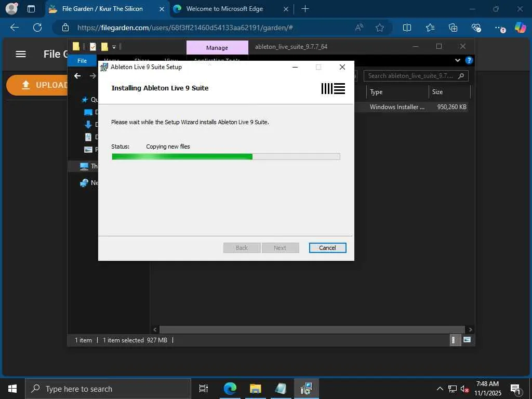Click the installation progress bar
The height and width of the screenshot is (399, 532).
pos(225,156)
